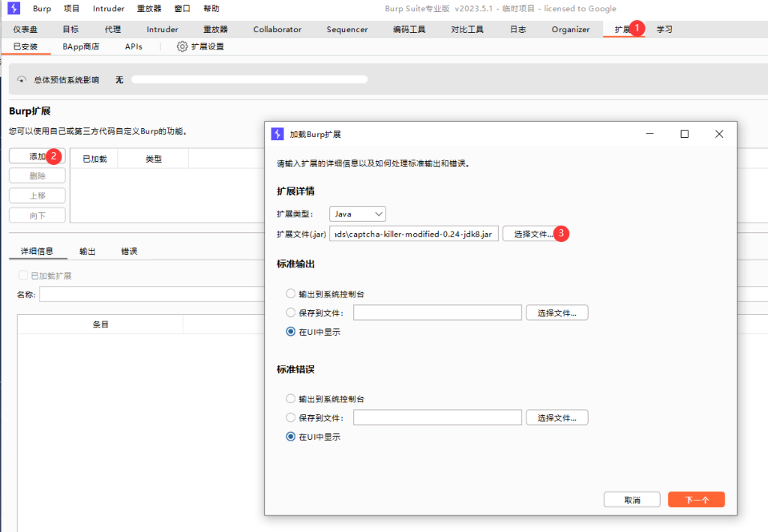Screen dimensions: 768x532
Task: Maximize the 加载Burp扩展 dialog
Action: click(685, 133)
